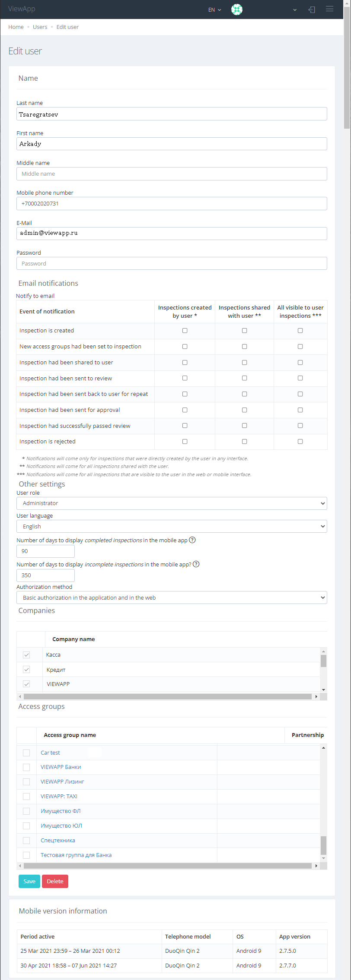
Task: Tick the Спецтехника access group checkbox
Action: (x=26, y=841)
